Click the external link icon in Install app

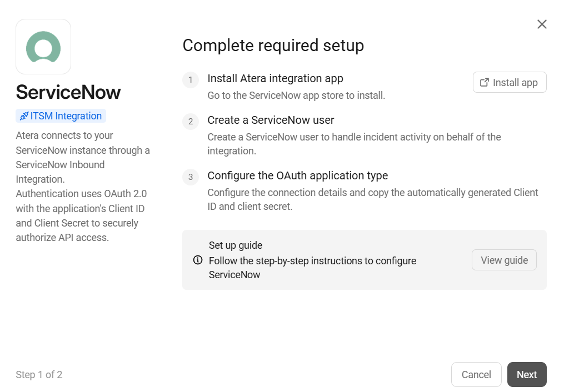tap(485, 82)
